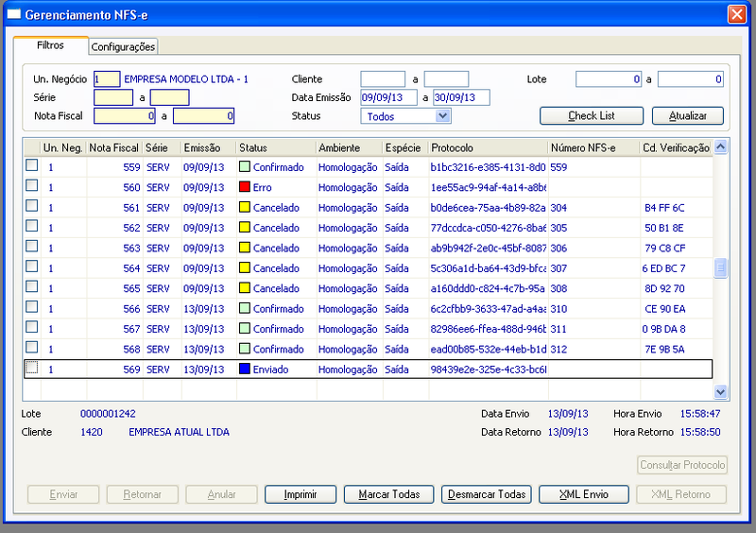The image size is (756, 533).
Task: Tick the checkbox for Nota Fiscal 563
Action: tap(32, 247)
